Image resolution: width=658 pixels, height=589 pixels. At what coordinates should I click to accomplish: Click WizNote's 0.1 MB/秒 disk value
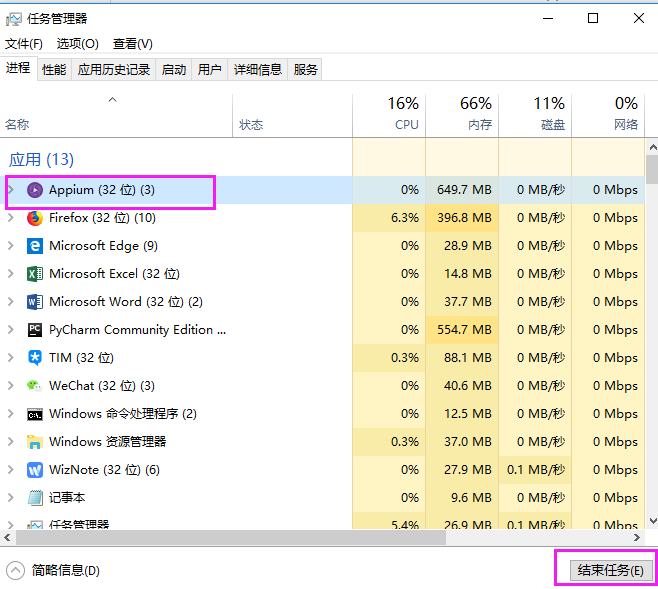[536, 469]
